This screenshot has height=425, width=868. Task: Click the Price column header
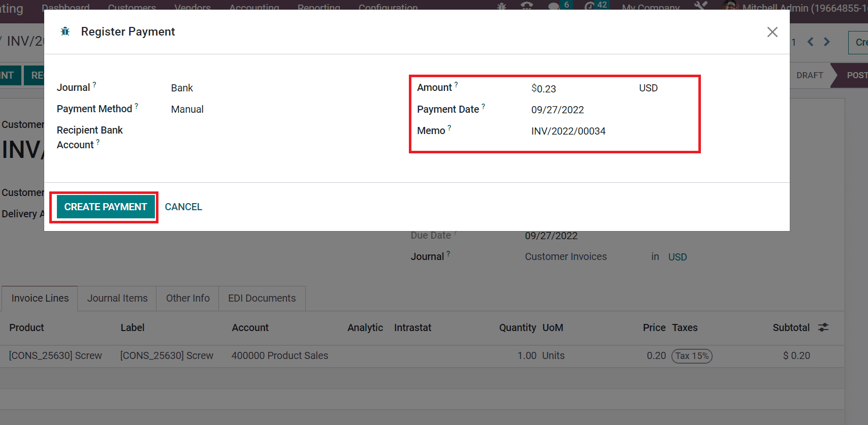tap(654, 328)
